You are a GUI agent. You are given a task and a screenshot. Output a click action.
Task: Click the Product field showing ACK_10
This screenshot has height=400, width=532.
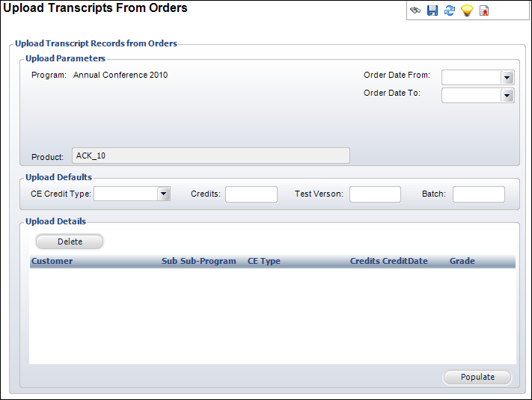coord(210,156)
